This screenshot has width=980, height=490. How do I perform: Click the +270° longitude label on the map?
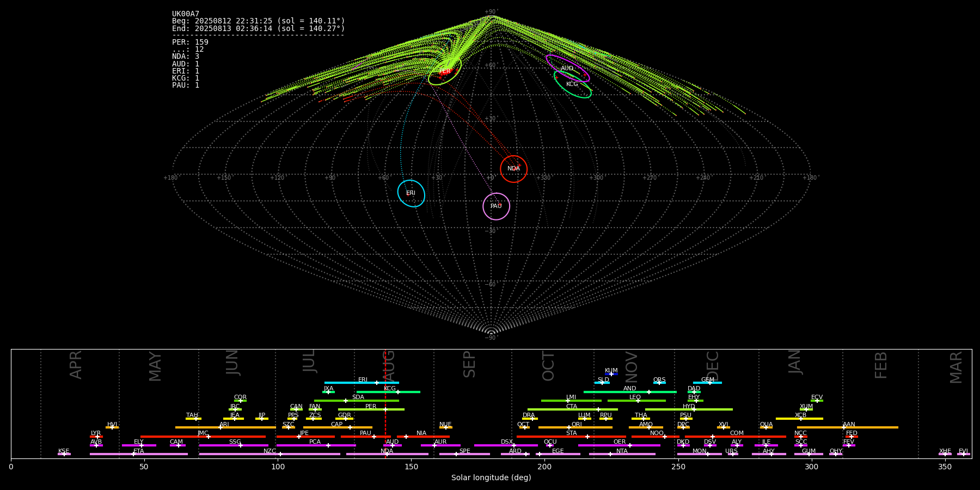click(650, 178)
